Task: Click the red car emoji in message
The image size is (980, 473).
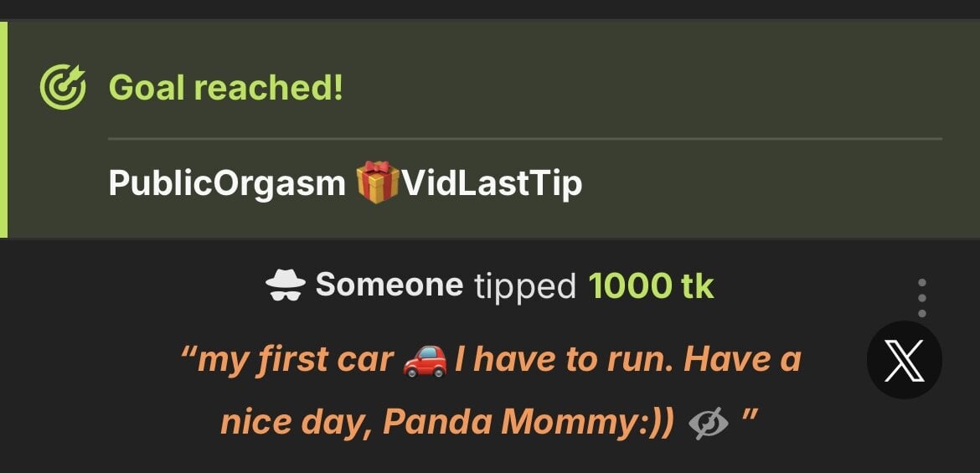Action: pos(425,361)
